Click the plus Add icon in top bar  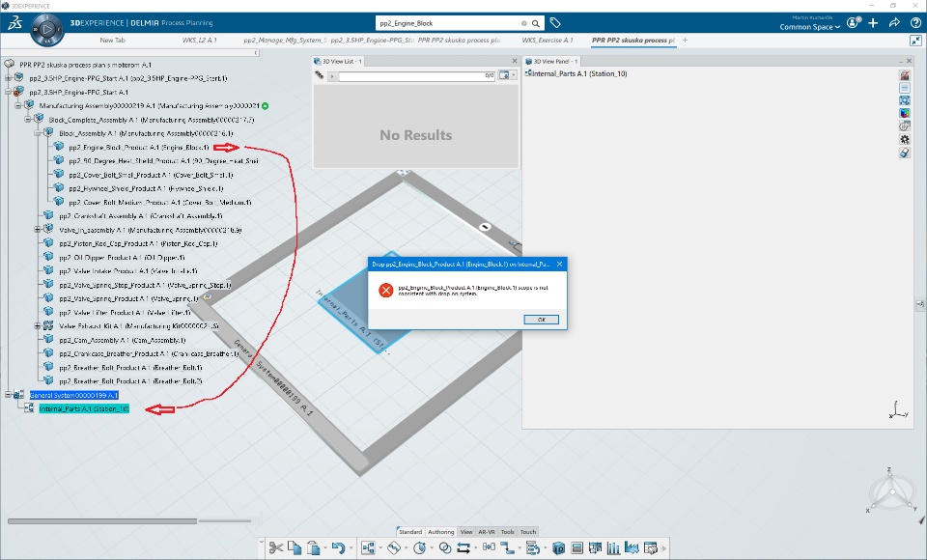point(873,22)
